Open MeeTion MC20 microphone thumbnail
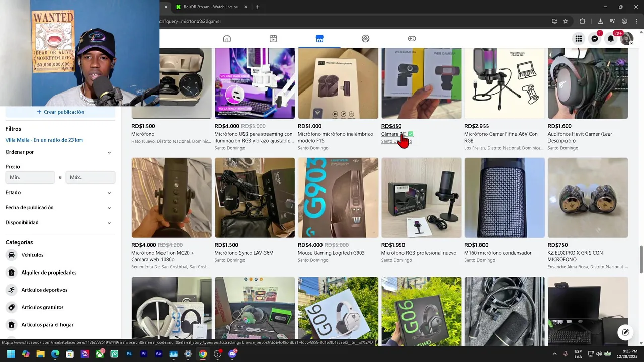The width and height of the screenshot is (644, 362). [x=172, y=198]
